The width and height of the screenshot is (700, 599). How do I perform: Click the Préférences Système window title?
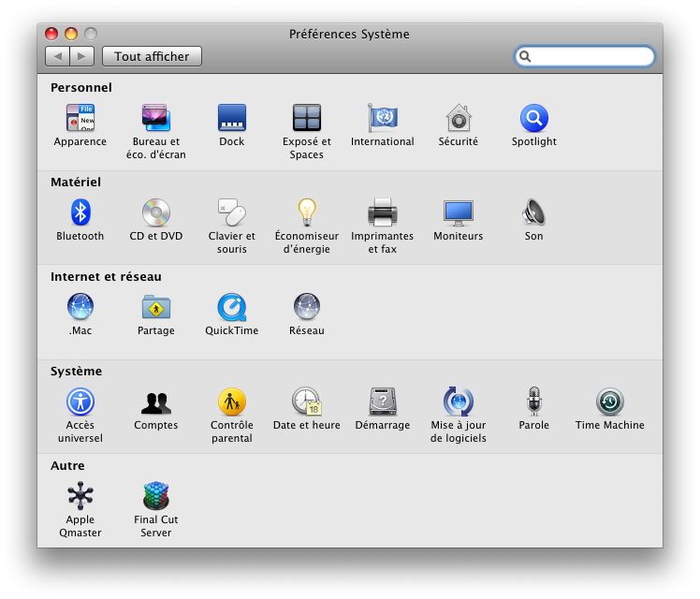pos(349,34)
